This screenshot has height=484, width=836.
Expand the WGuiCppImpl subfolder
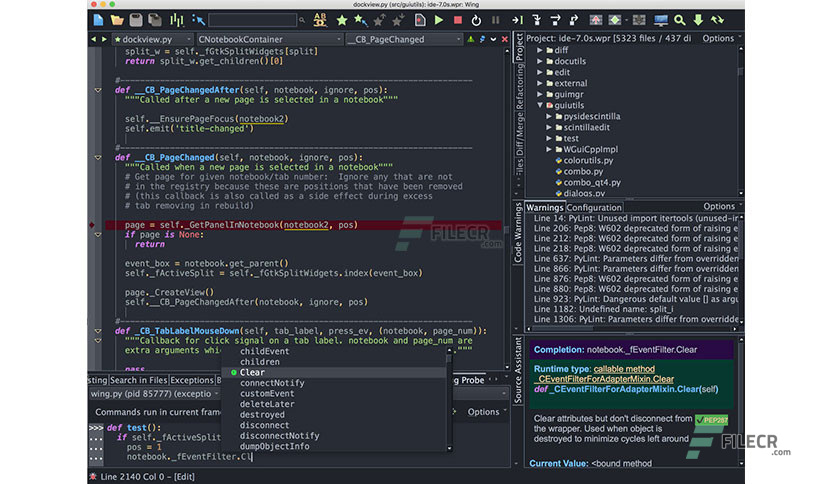tap(548, 149)
